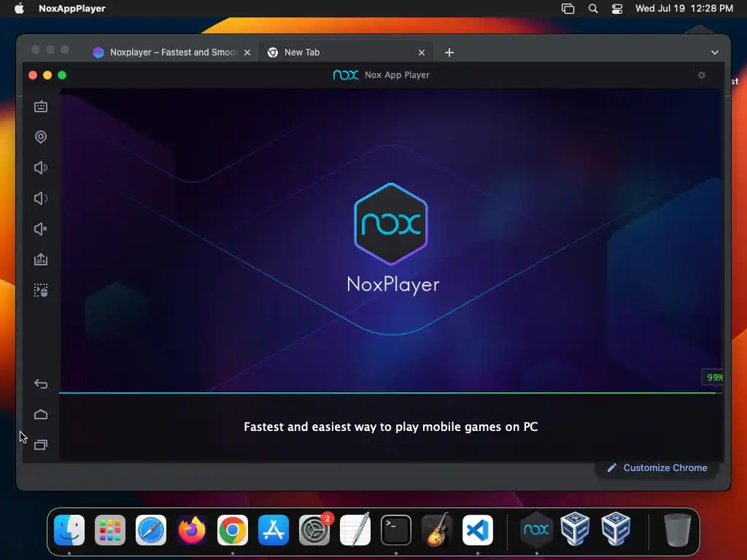Click the 99% progress indicator
The image size is (747, 560).
713,378
